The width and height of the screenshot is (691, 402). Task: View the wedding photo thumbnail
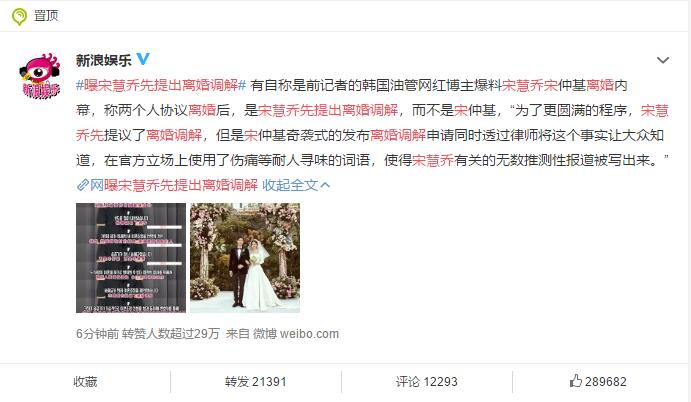(x=245, y=258)
